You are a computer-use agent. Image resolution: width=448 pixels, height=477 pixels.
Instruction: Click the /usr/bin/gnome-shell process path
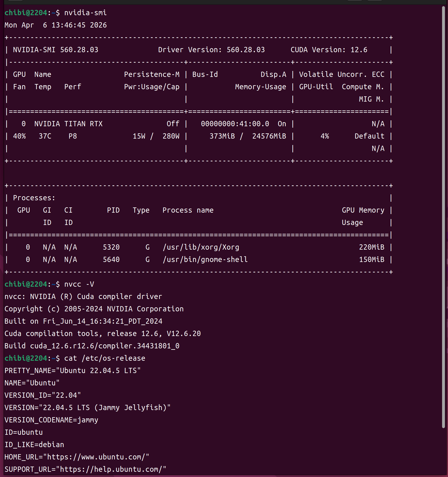click(x=205, y=259)
